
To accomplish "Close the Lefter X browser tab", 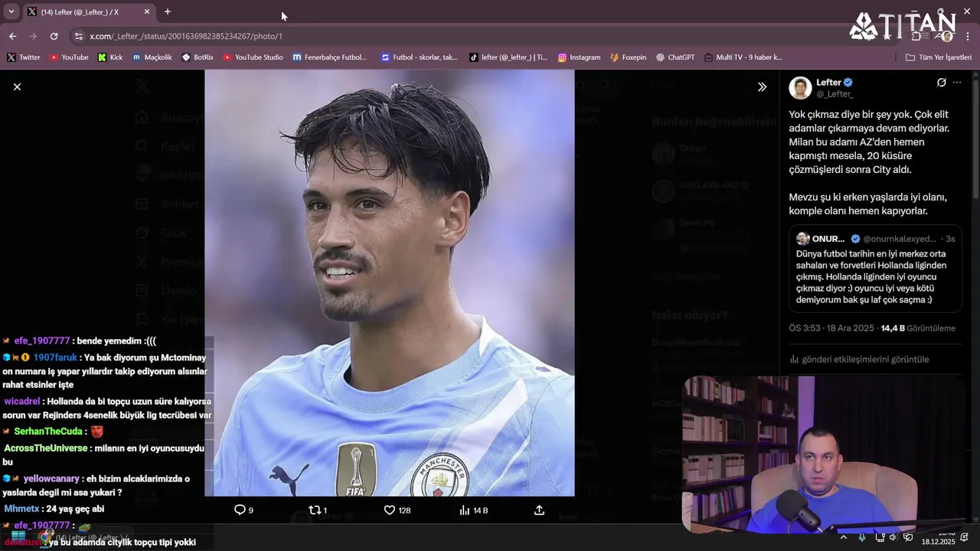I will click(x=147, y=11).
